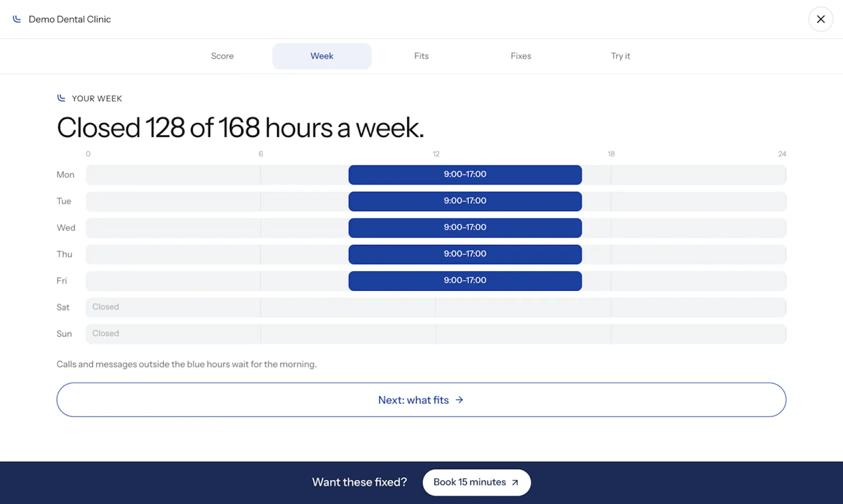Click the Closed label in Sun row
843x504 pixels.
pos(106,333)
